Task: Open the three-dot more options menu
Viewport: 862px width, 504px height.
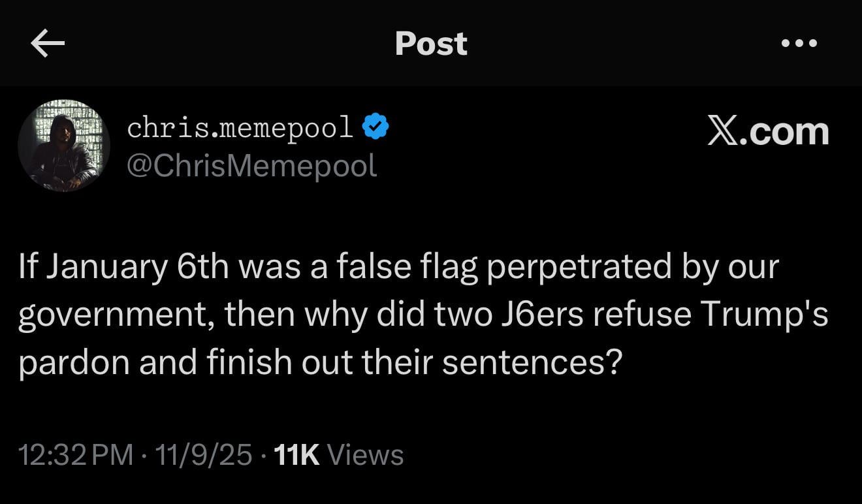Action: (x=799, y=44)
